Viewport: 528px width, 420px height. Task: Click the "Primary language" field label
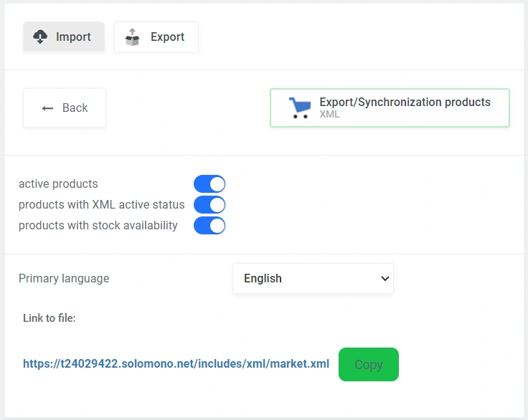tap(64, 278)
